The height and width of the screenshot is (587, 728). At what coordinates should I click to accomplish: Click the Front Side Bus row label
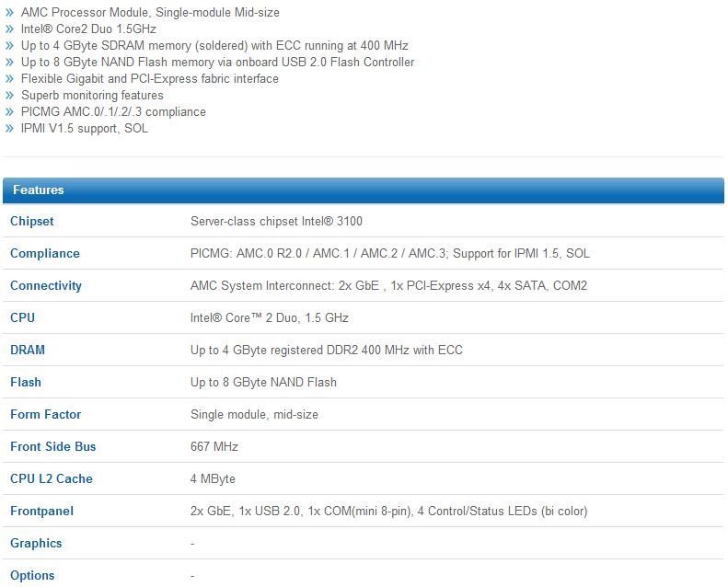[53, 446]
